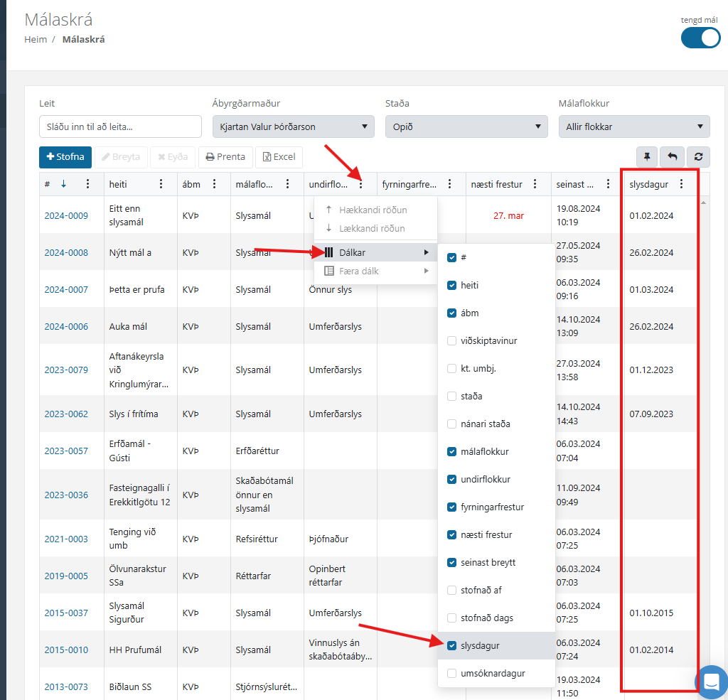Screen dimensions: 728x700
Task: Uncheck the seinast breytt column checkbox
Action: (451, 563)
